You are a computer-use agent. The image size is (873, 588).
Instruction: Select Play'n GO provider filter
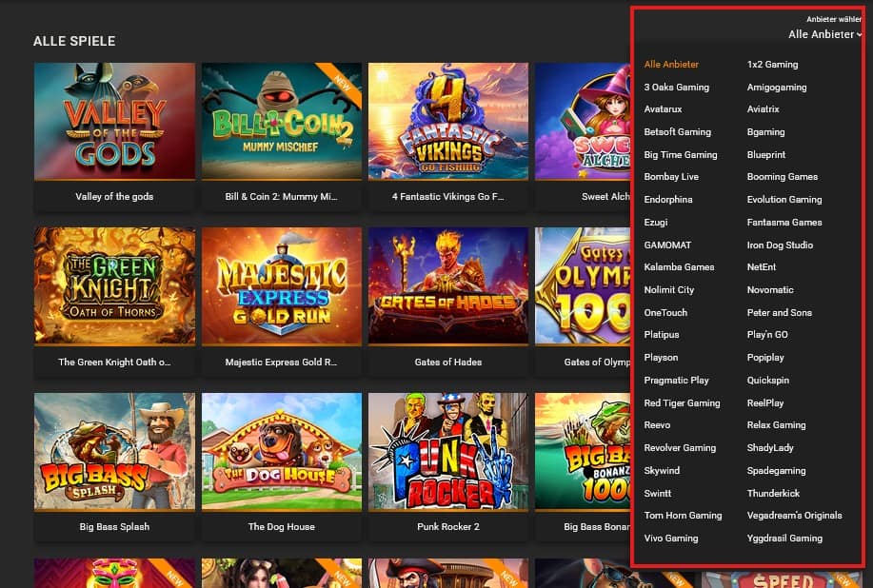(x=767, y=335)
